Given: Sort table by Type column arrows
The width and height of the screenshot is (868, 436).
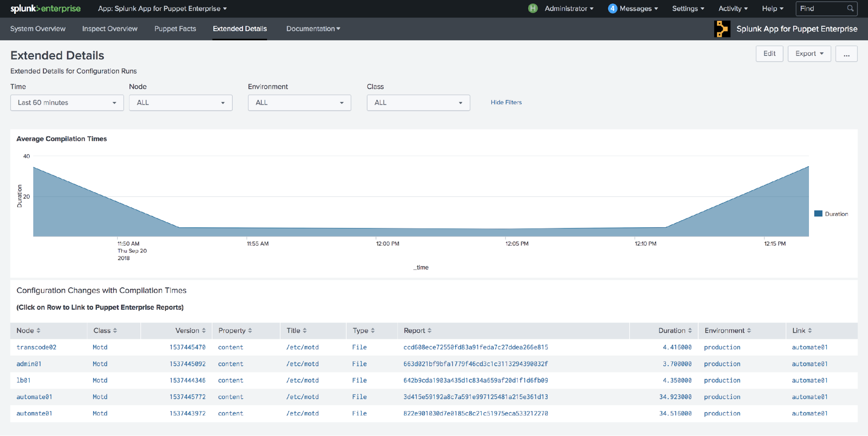Looking at the screenshot, I should (373, 330).
